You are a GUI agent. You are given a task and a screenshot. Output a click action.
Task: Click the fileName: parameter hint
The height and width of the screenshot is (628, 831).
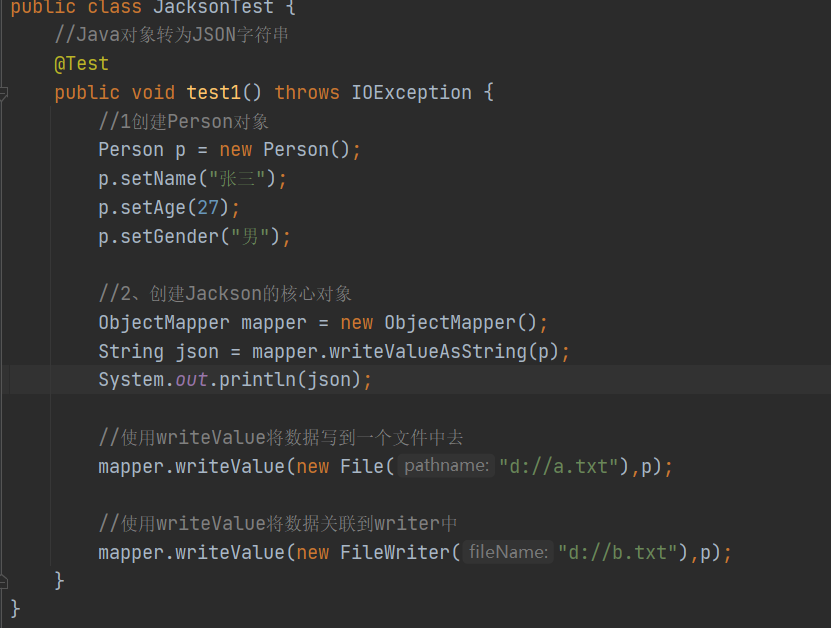[x=508, y=552]
